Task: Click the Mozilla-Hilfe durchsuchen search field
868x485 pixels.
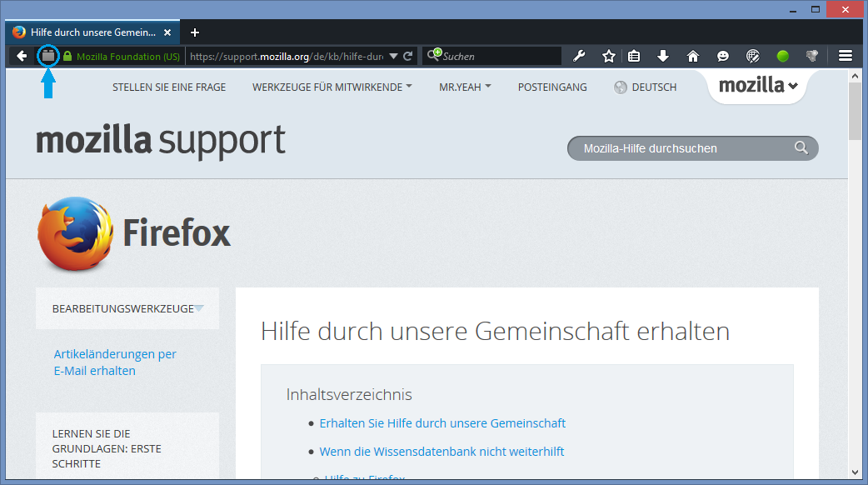Action: [x=683, y=148]
